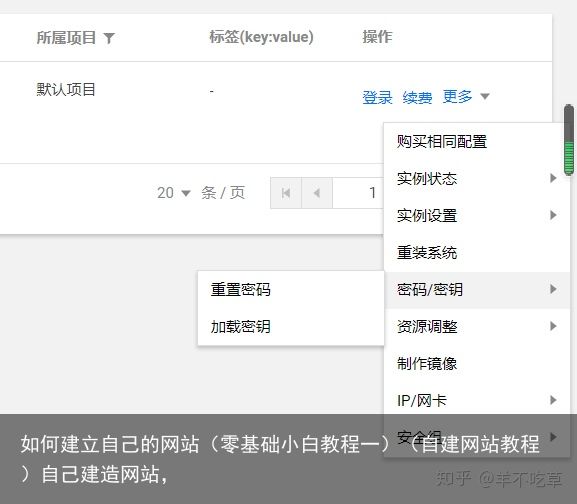Choose 重置密码 in the submenu

(241, 290)
